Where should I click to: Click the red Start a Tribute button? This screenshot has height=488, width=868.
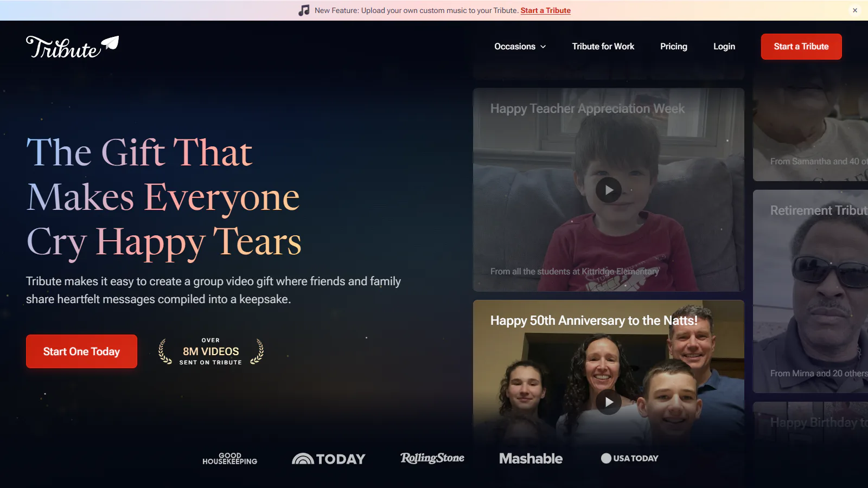click(801, 47)
